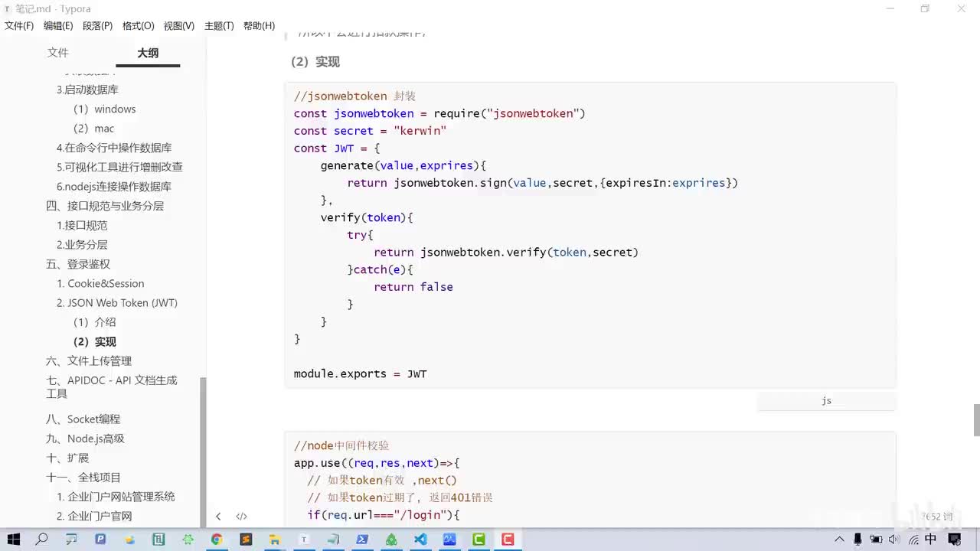980x551 pixels.
Task: Click the red C taskbar icon
Action: point(508,540)
